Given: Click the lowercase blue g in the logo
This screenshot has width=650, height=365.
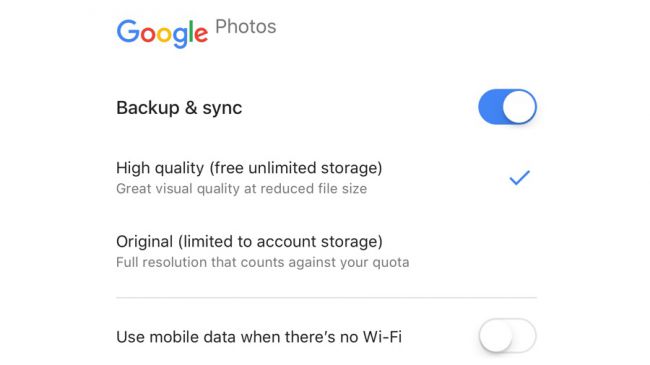Looking at the screenshot, I should pyautogui.click(x=180, y=38).
